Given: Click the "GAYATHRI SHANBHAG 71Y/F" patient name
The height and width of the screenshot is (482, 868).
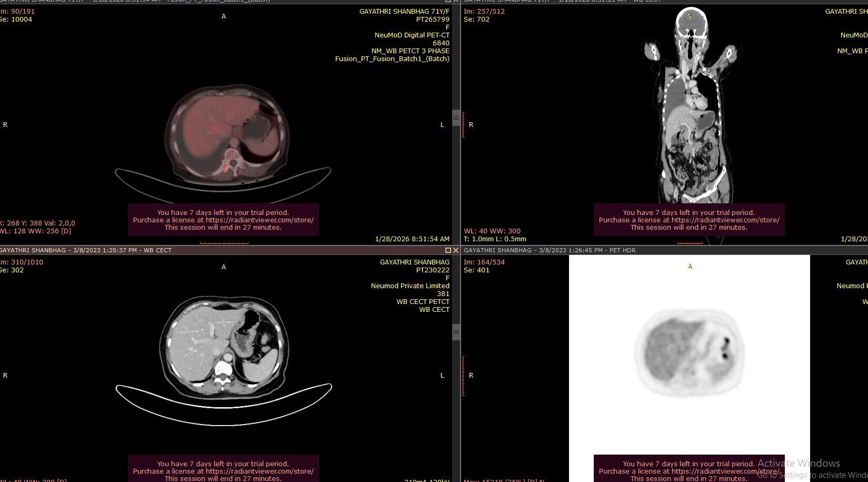Looking at the screenshot, I should coord(404,11).
